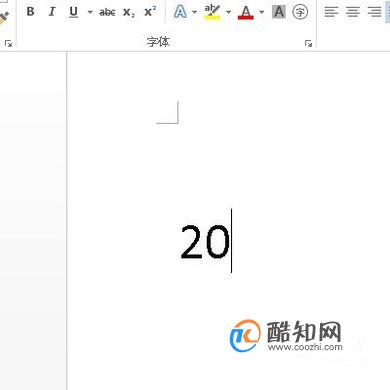Align text left
390x390 pixels.
click(331, 12)
